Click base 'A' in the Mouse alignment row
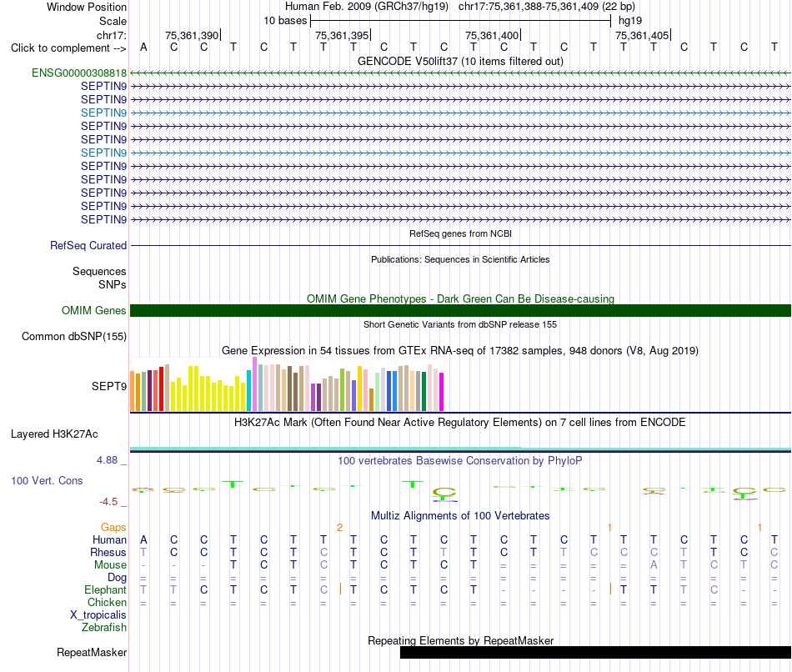Screen dimensions: 792x672 point(654,565)
